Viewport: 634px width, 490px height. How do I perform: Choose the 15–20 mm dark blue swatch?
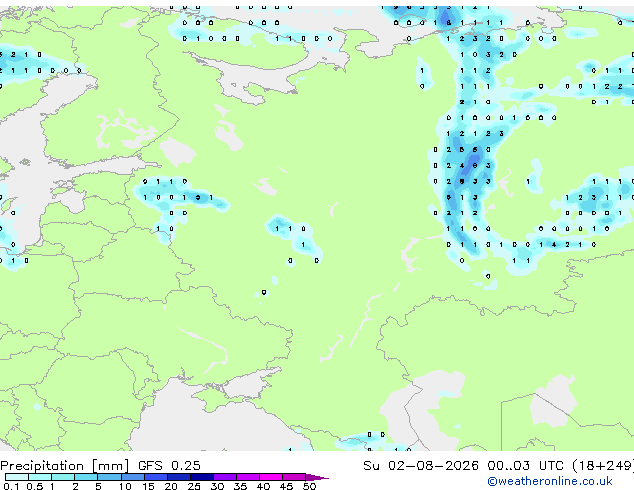tap(156, 477)
